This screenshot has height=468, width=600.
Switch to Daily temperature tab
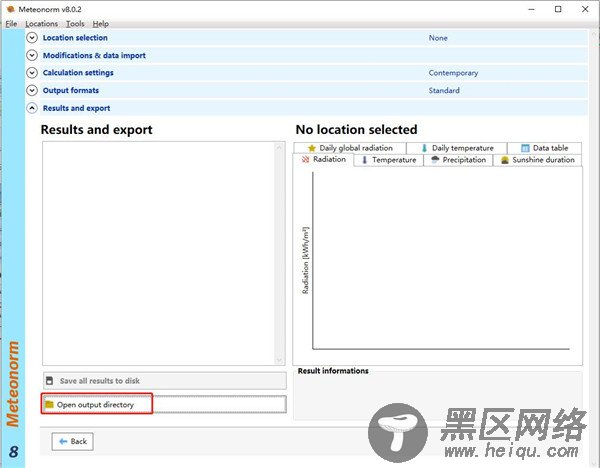coord(457,148)
